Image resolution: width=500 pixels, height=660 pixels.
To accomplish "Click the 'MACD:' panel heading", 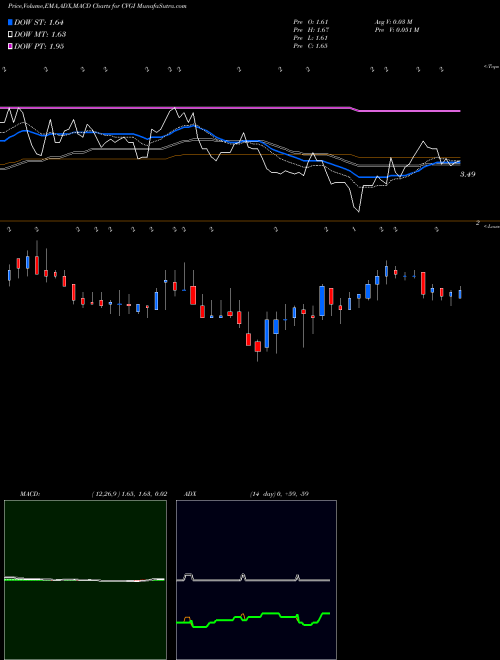I will tap(29, 494).
